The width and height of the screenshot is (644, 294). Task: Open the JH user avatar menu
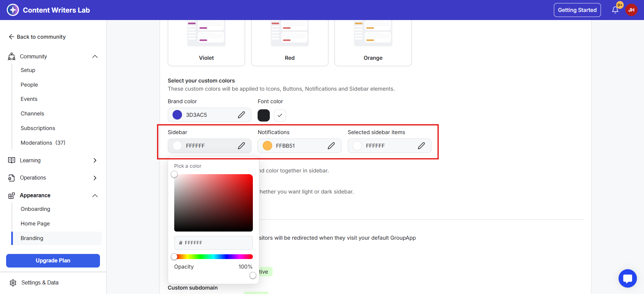tap(631, 10)
